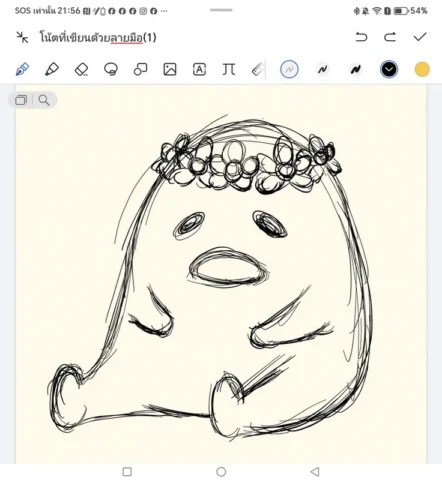This screenshot has height=480, width=442.
Task: Undo the last stroke
Action: tap(361, 37)
